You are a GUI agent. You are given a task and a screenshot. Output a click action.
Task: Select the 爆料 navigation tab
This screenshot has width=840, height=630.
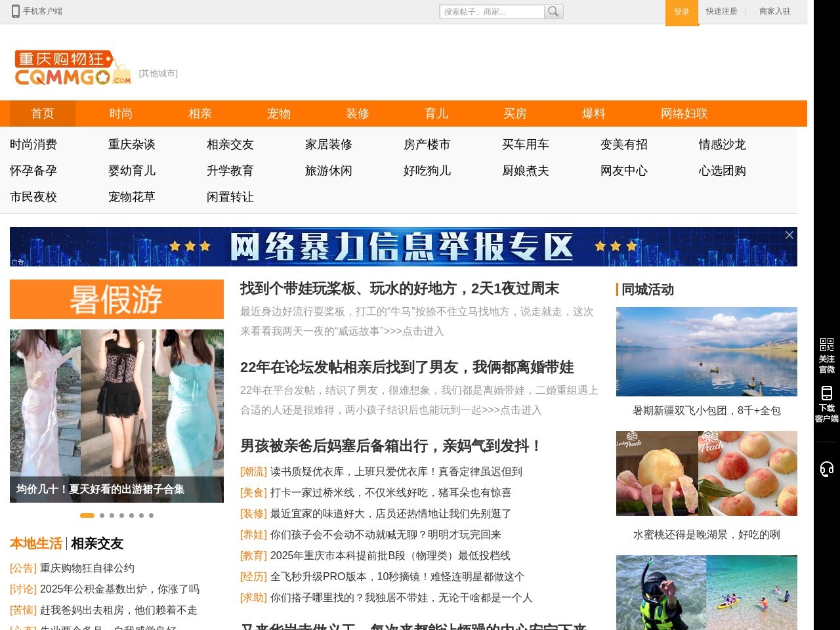coord(594,114)
